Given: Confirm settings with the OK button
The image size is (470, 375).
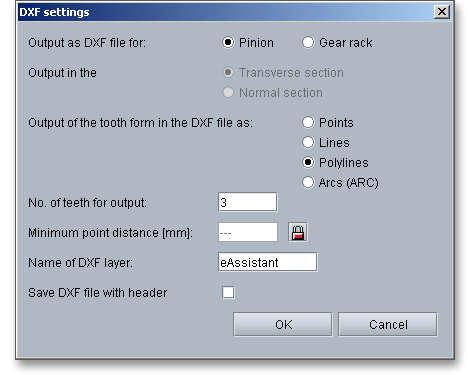Looking at the screenshot, I should (x=283, y=324).
